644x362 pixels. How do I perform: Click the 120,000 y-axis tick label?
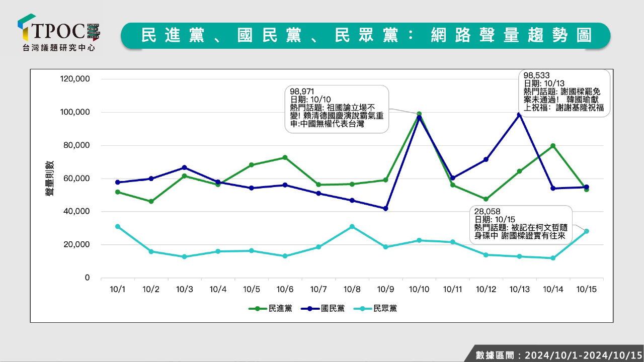coord(75,79)
